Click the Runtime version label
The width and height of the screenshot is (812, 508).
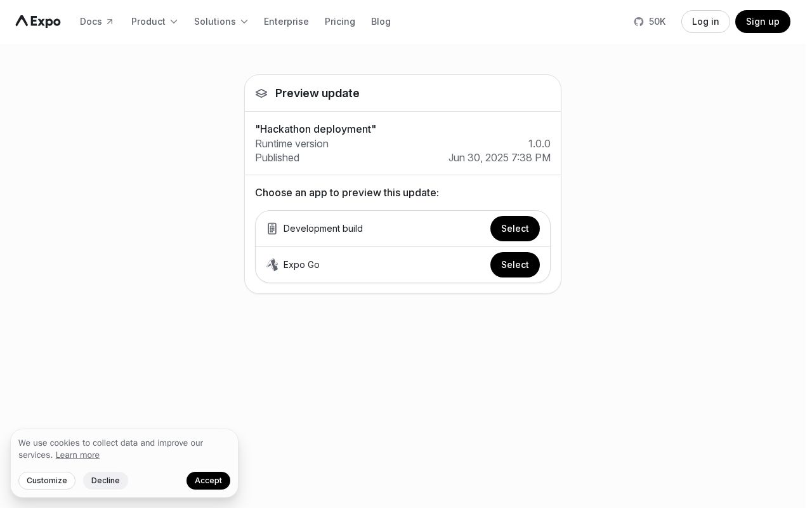[x=292, y=144]
